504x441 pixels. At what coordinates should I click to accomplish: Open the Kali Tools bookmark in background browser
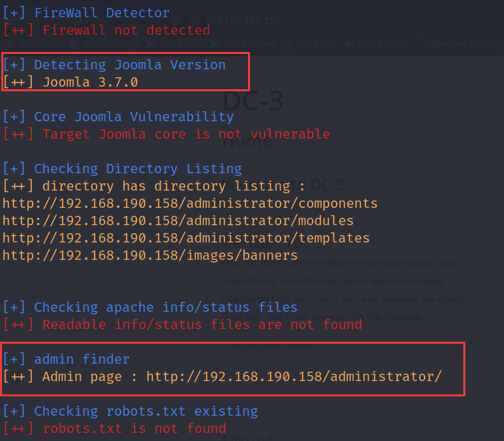175,44
